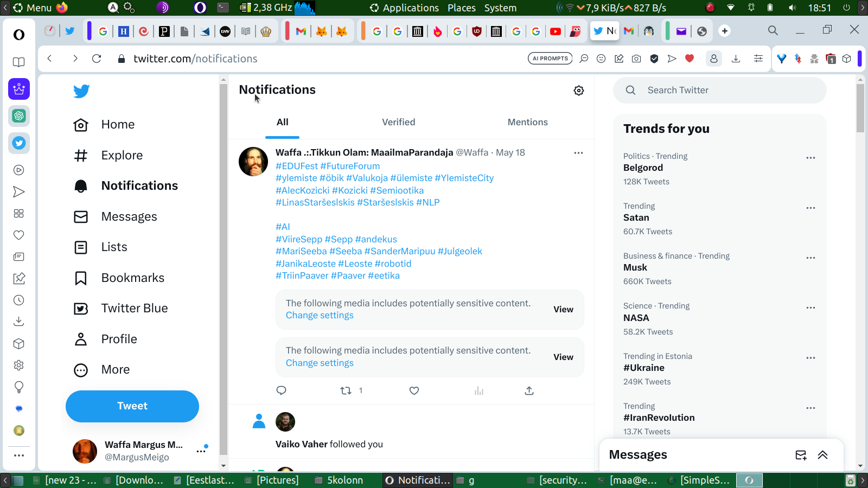Open the browser downloads icon in toolbar

(x=736, y=59)
